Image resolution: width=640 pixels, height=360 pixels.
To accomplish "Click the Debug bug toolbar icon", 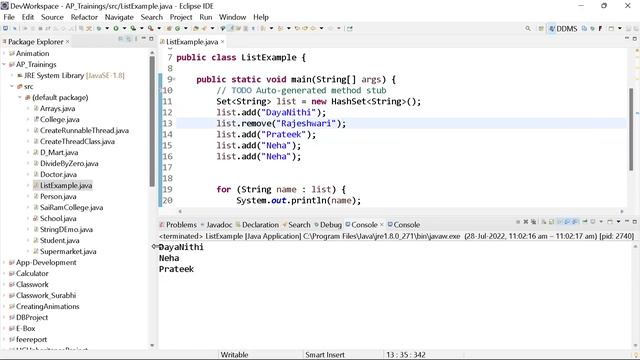I will 99,29.
